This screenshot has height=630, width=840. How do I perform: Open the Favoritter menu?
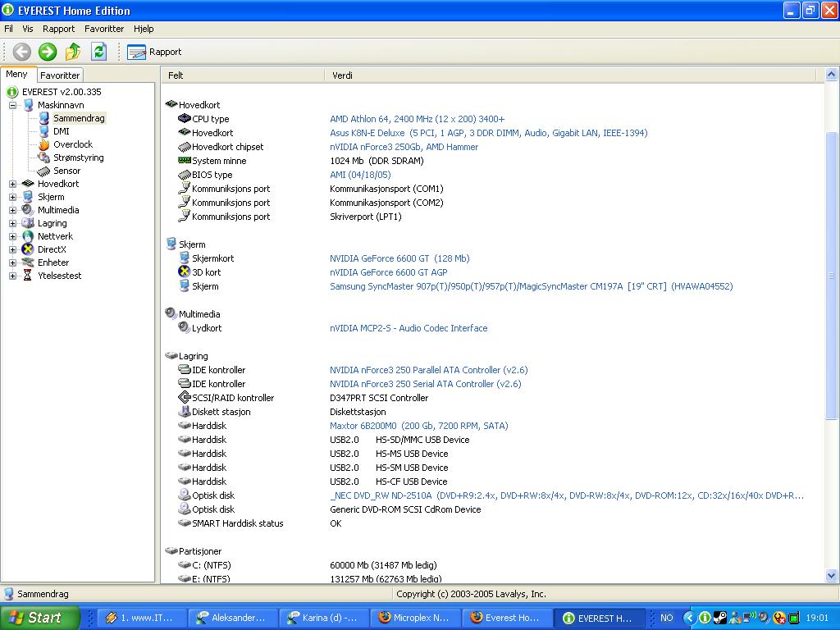104,29
